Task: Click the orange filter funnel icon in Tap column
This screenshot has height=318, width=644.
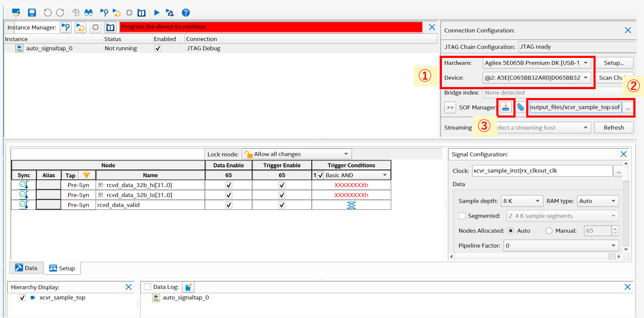Action: pyautogui.click(x=86, y=175)
